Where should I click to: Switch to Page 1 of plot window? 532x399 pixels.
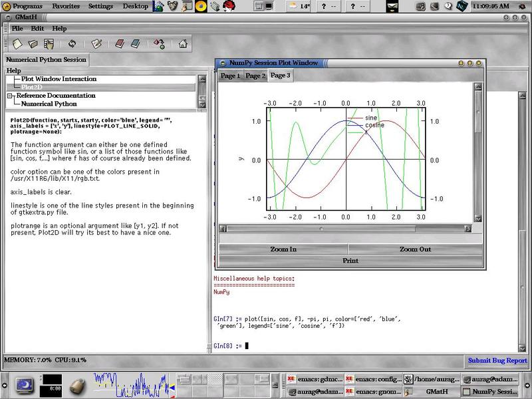230,76
